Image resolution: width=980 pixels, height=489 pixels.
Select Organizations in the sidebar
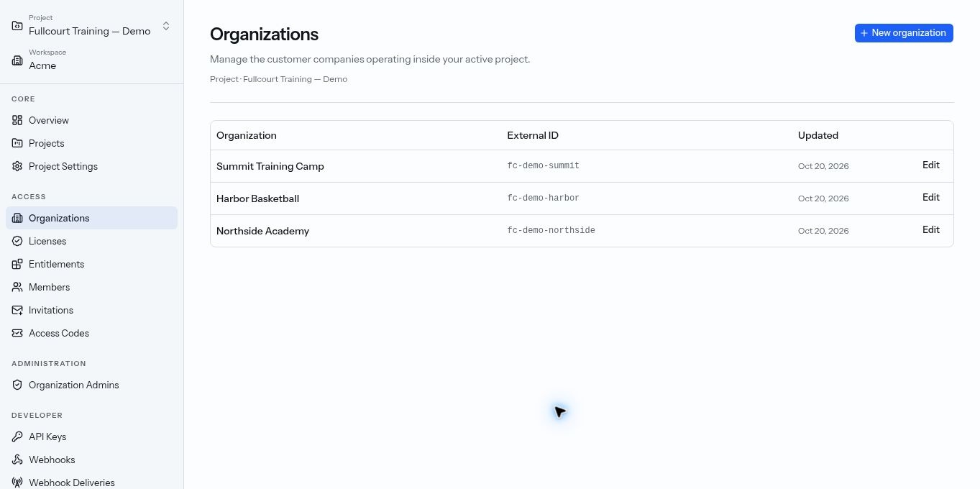point(91,218)
